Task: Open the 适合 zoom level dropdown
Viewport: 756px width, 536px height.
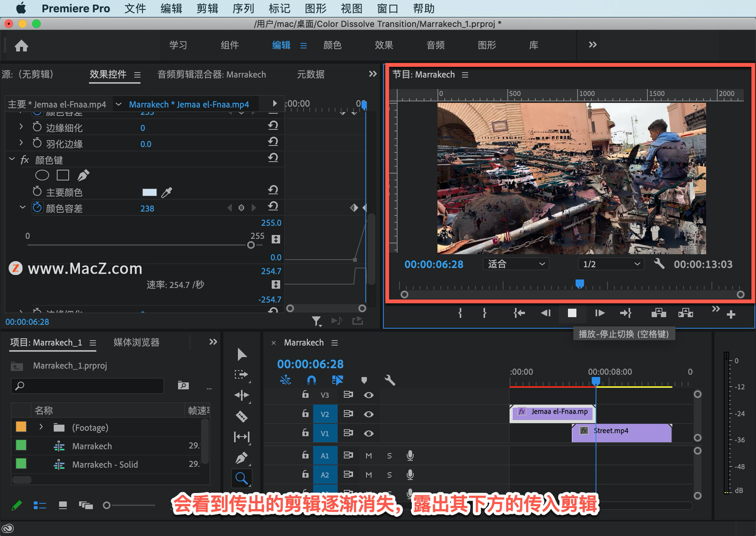Action: (x=516, y=264)
